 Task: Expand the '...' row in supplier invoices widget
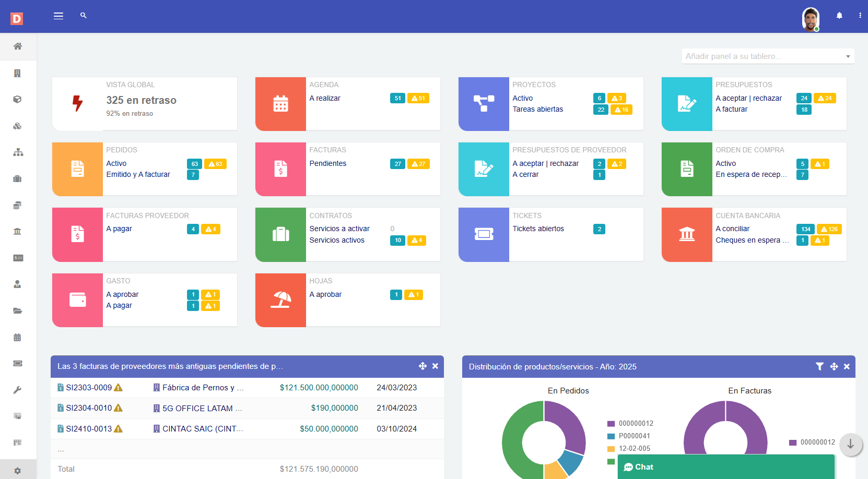point(61,449)
